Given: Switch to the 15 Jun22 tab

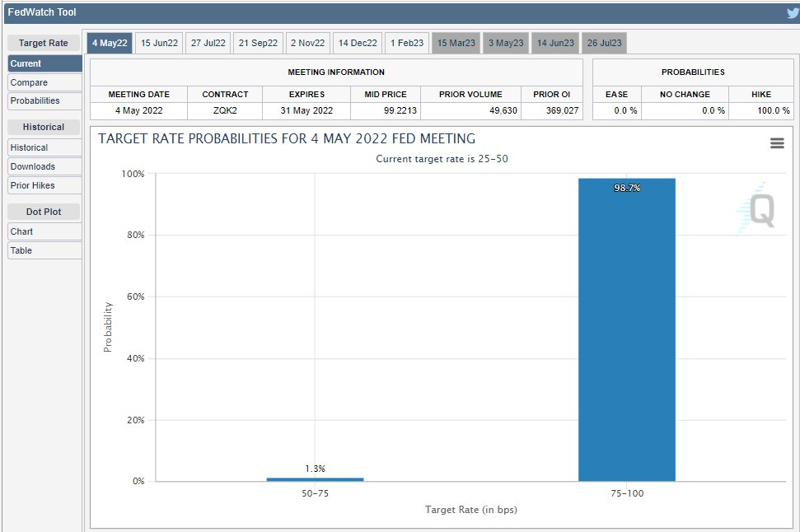Looking at the screenshot, I should (159, 43).
